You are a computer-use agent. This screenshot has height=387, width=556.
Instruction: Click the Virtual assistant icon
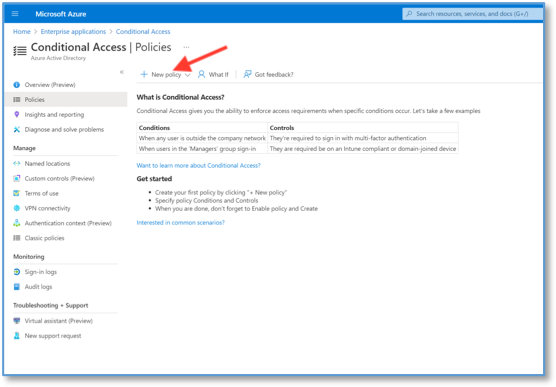(16, 321)
